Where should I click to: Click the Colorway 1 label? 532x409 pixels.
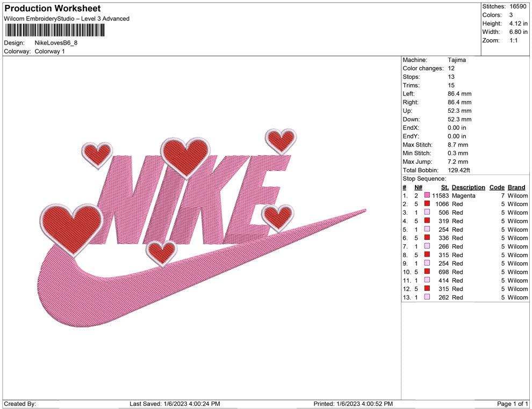pyautogui.click(x=49, y=52)
